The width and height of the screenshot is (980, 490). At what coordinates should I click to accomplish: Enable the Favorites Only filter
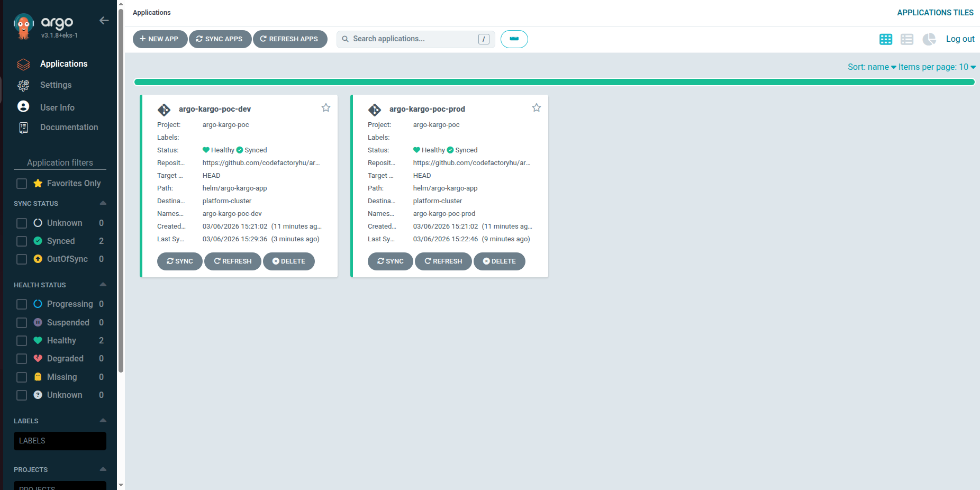[x=21, y=183]
